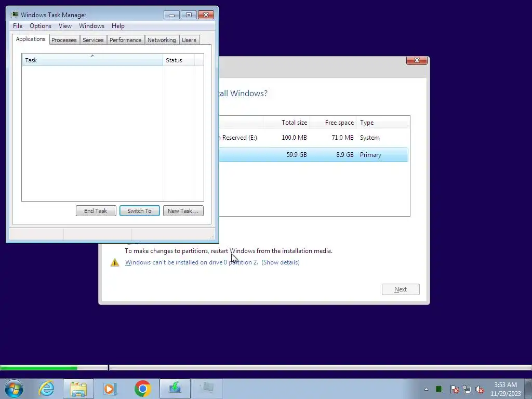Click the green Task Manager tray icon
Image resolution: width=532 pixels, height=399 pixels.
tap(438, 389)
